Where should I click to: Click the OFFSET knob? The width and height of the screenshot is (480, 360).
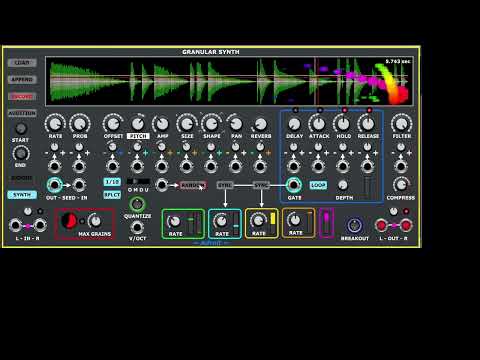point(113,124)
